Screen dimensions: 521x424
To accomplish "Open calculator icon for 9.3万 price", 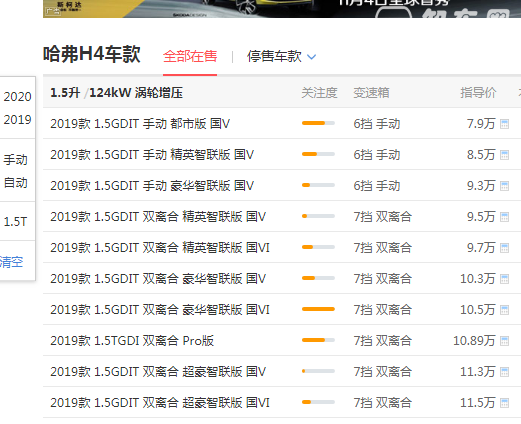I will [x=504, y=186].
